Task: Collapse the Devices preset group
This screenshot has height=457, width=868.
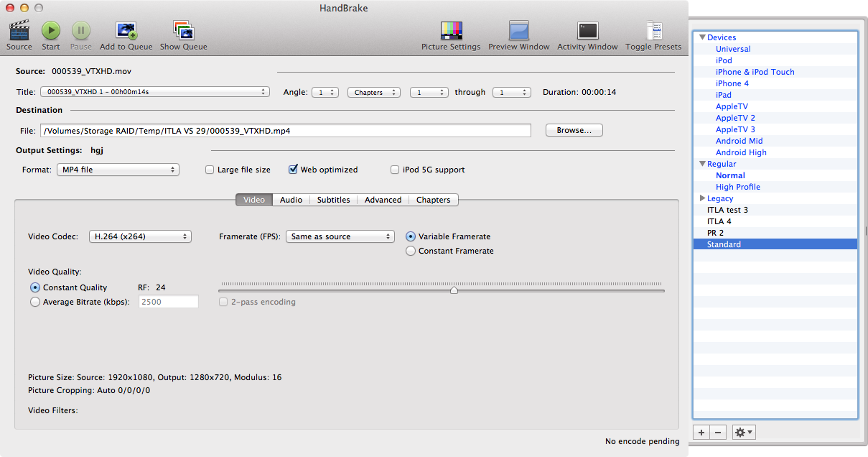Action: pos(702,37)
